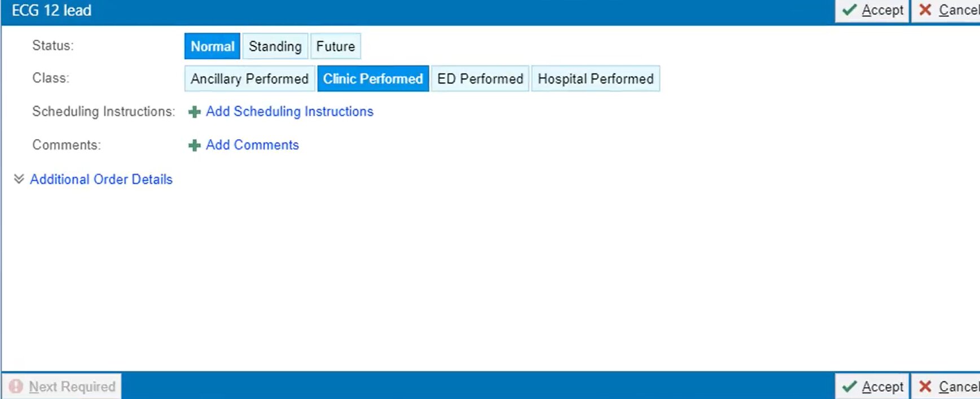Set order status to Standing
This screenshot has height=399, width=980.
coord(275,46)
